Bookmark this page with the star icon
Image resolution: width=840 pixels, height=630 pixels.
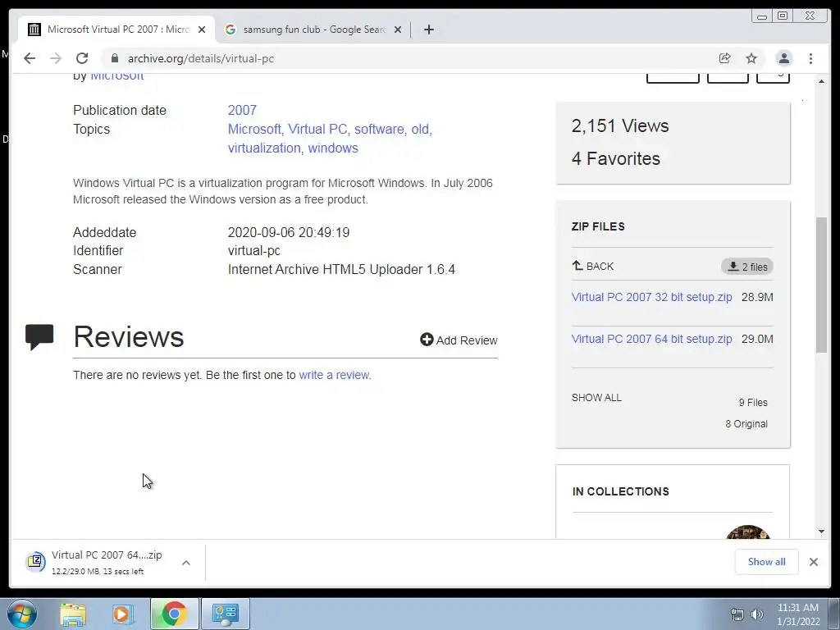click(751, 58)
